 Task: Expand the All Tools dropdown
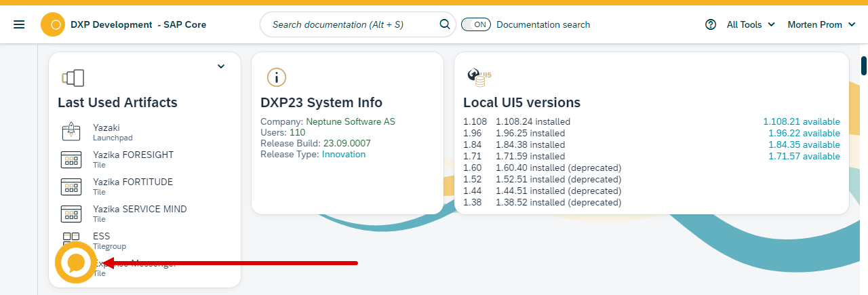751,24
